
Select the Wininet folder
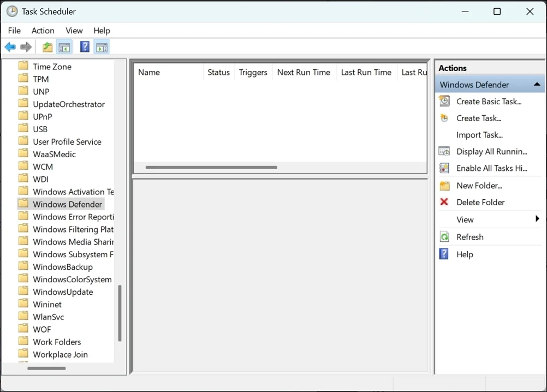click(x=47, y=305)
